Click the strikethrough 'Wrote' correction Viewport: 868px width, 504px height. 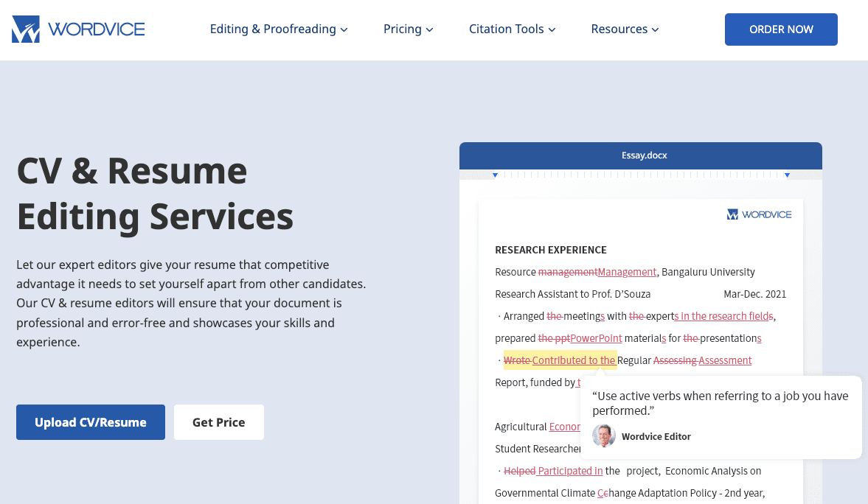515,360
